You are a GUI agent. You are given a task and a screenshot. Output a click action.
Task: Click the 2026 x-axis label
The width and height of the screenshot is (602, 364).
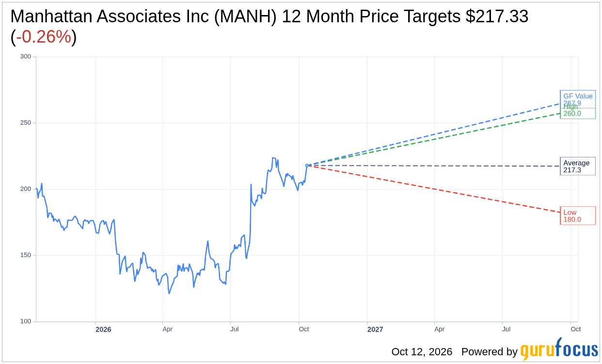coord(103,330)
